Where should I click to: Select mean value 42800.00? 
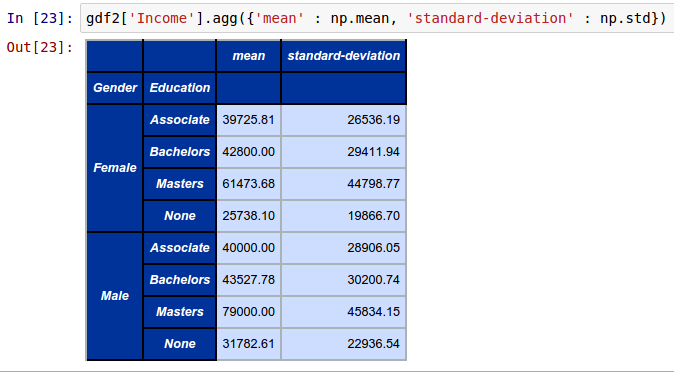tap(248, 152)
